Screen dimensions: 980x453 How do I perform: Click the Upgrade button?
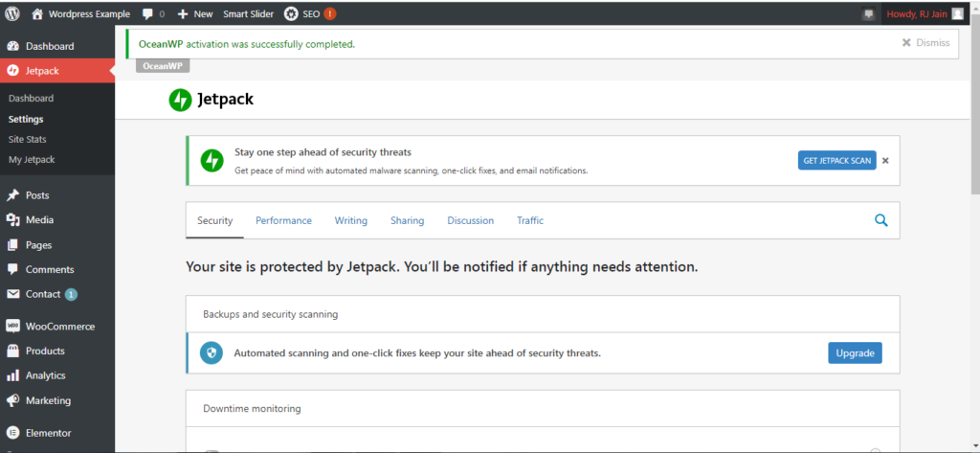(855, 353)
